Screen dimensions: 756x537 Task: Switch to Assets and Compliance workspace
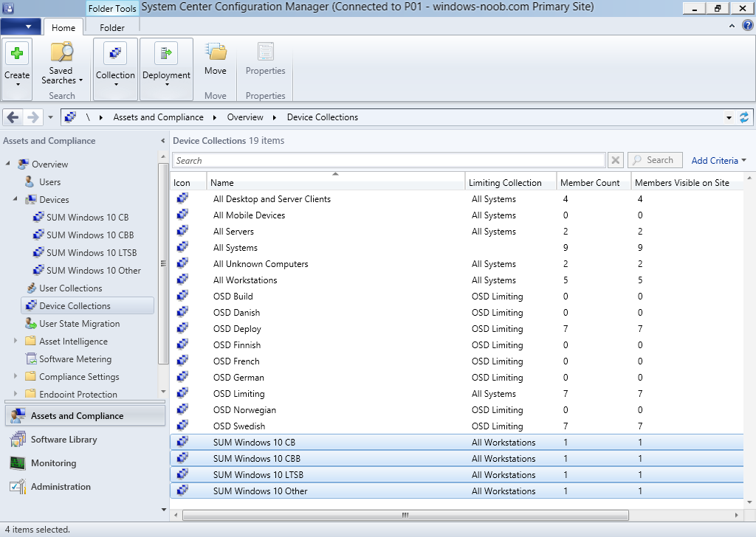tap(85, 415)
